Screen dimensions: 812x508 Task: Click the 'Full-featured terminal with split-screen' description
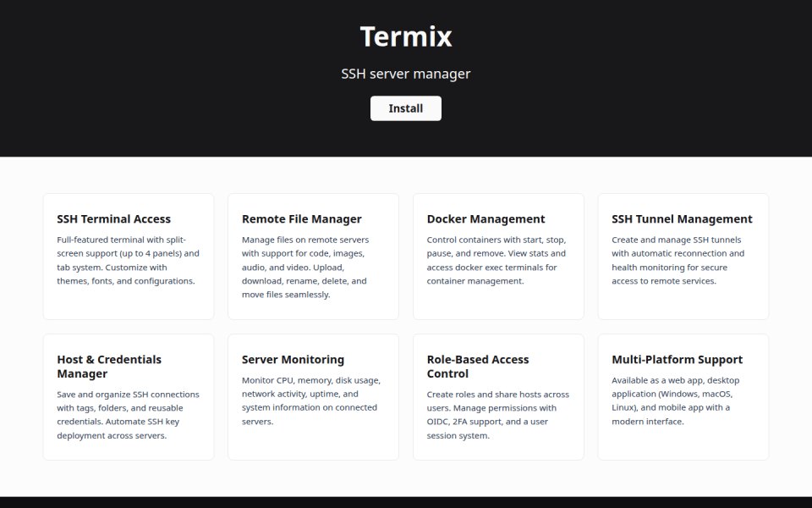128,260
